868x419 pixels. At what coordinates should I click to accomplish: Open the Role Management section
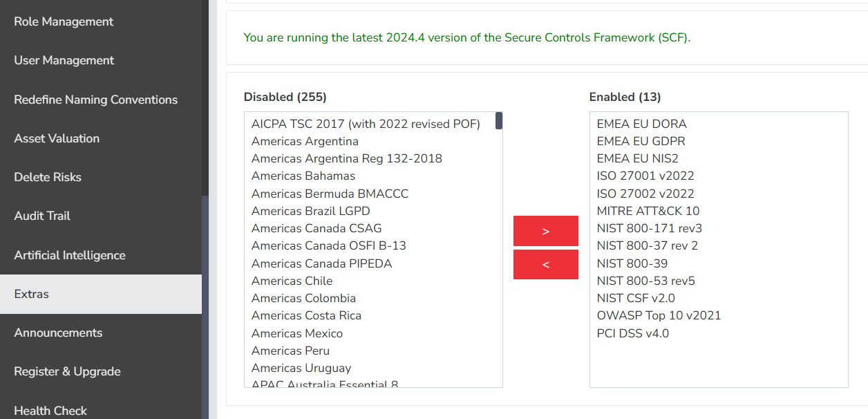pyautogui.click(x=63, y=21)
